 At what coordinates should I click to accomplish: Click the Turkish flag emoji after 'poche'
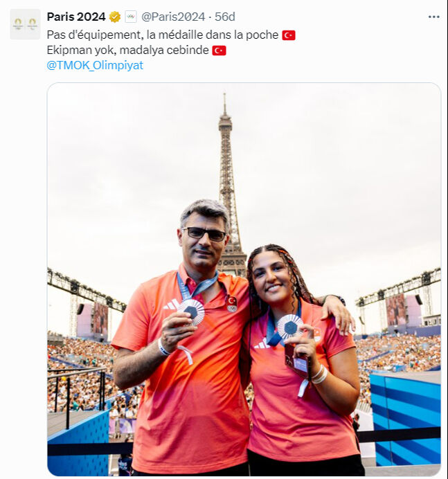[x=289, y=35]
